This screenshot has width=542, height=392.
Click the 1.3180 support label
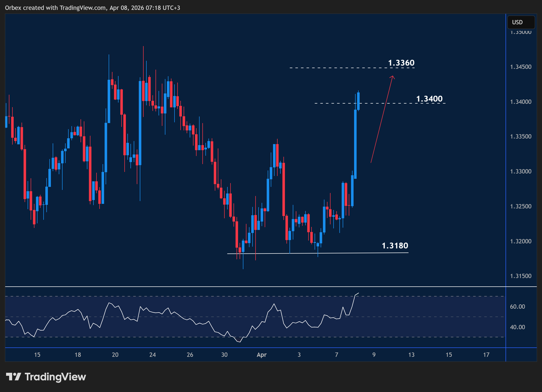[x=395, y=245]
